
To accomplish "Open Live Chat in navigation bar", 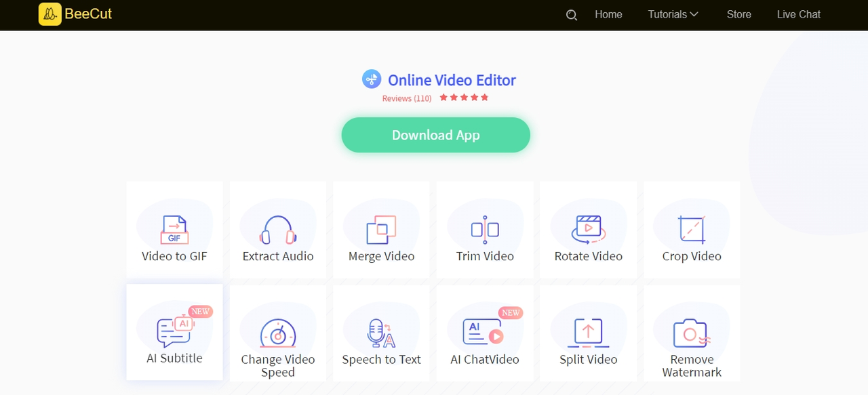I will 798,14.
